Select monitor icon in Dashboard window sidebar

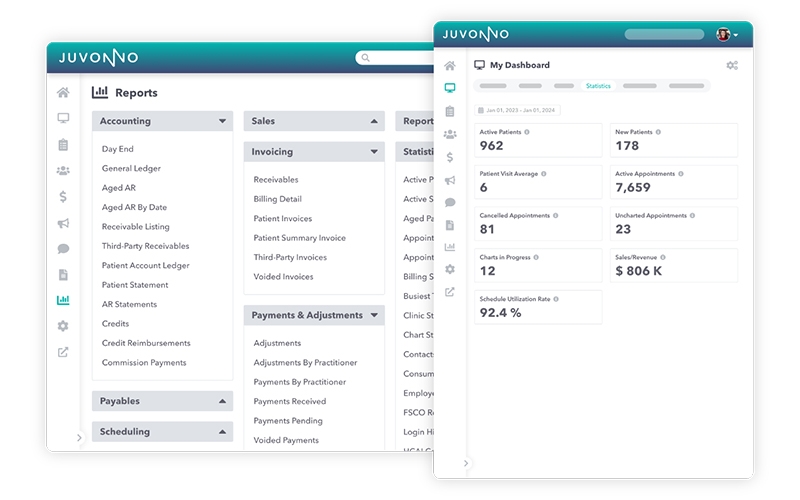(x=449, y=88)
